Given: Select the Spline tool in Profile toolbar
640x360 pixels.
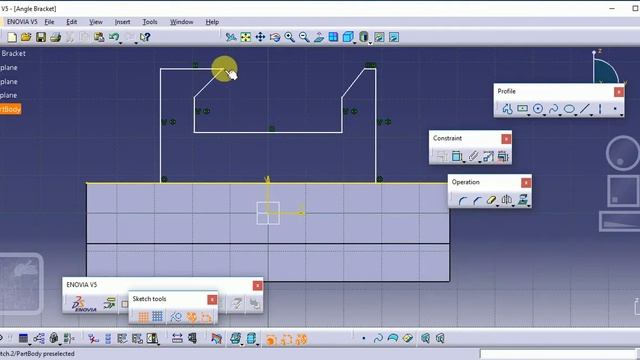Looking at the screenshot, I should (x=553, y=109).
